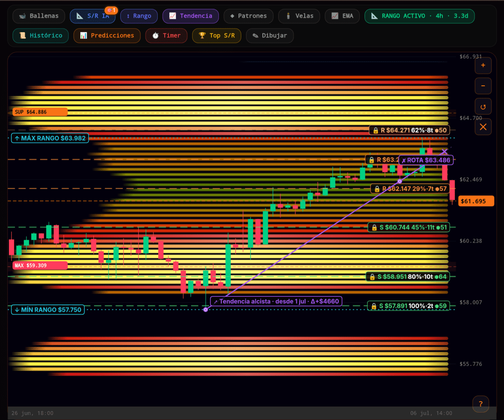Click the $64.700 price axis label
The height and width of the screenshot is (420, 504).
pos(470,118)
